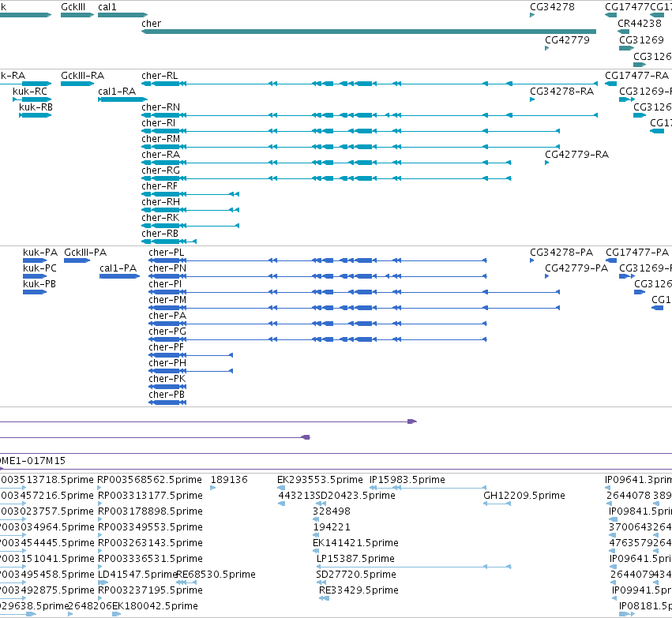Click the kuk-PA protein label
672x618 pixels.
pyautogui.click(x=40, y=253)
